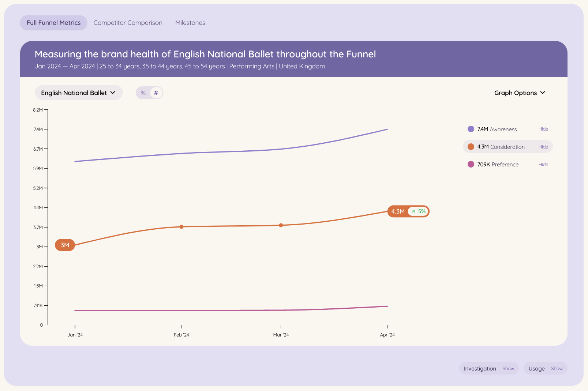588x391 pixels.
Task: Click the Feb '24 Consideration data point
Action: (x=181, y=227)
